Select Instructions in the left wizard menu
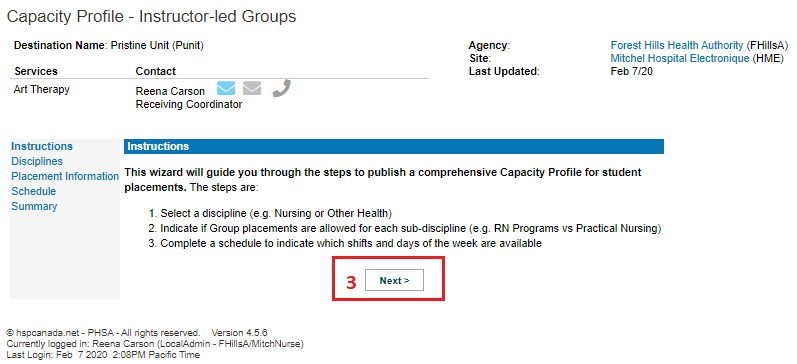Screen dimensions: 797x364 pos(42,146)
